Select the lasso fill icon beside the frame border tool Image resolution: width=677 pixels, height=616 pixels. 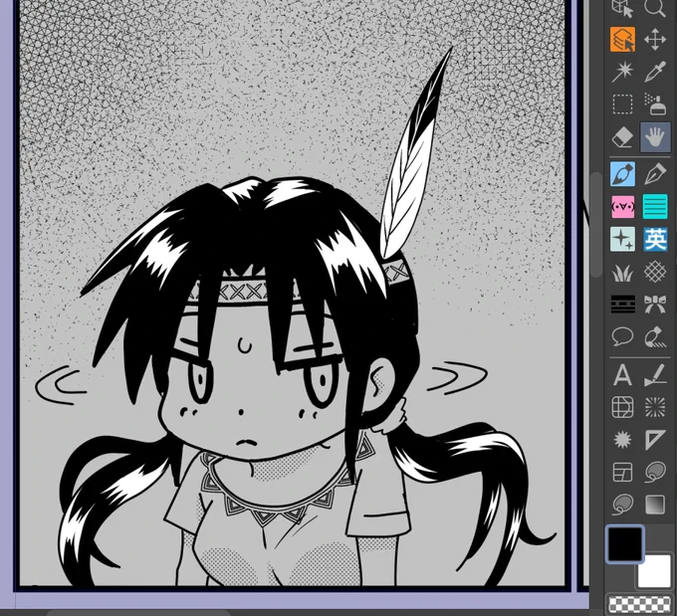tap(655, 473)
